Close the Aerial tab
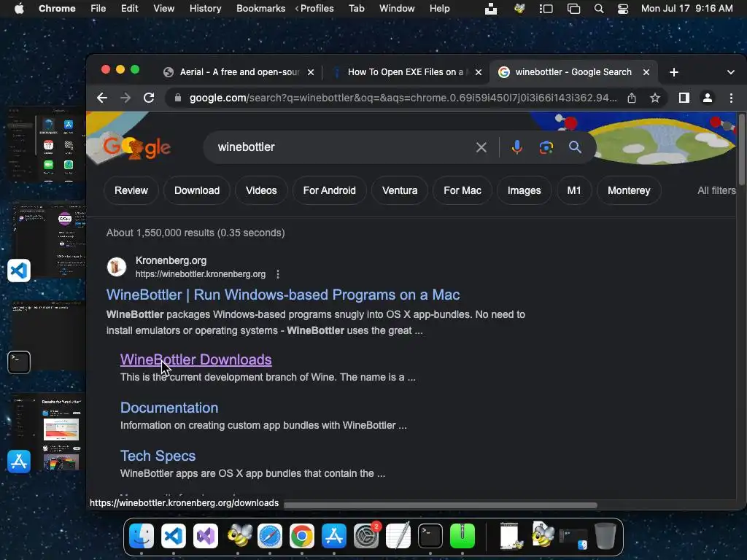Viewport: 747px width, 560px height. click(x=311, y=72)
